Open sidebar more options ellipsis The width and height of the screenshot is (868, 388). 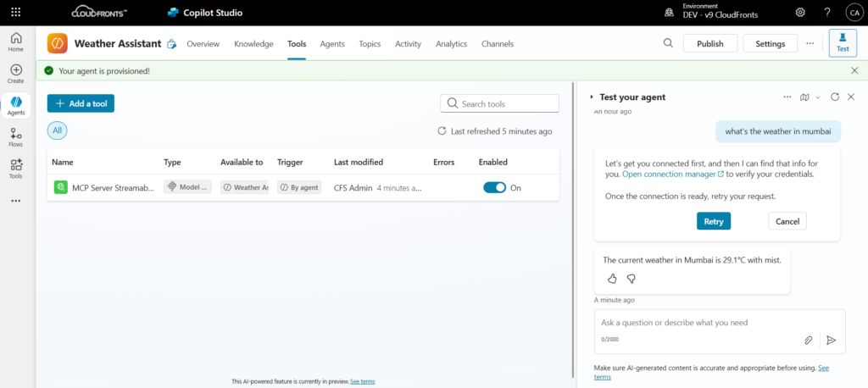click(x=16, y=201)
